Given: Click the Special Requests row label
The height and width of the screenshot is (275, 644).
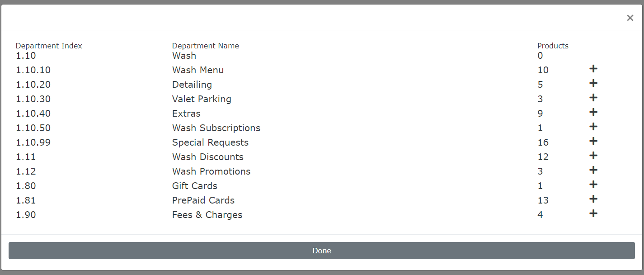Looking at the screenshot, I should click(210, 142).
